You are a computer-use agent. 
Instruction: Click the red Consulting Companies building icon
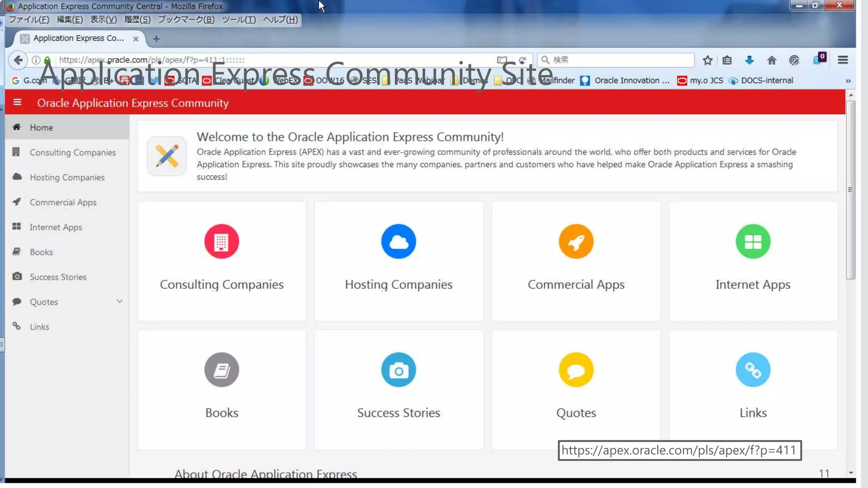(222, 241)
